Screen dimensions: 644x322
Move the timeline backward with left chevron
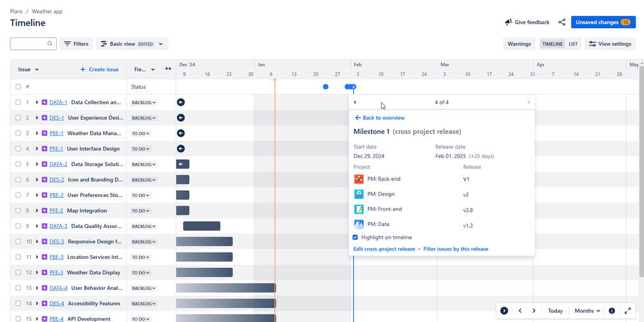click(520, 311)
